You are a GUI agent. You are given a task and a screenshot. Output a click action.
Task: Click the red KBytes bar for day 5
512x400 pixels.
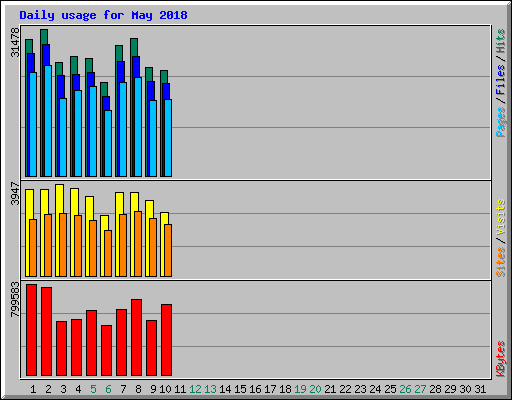click(x=91, y=343)
